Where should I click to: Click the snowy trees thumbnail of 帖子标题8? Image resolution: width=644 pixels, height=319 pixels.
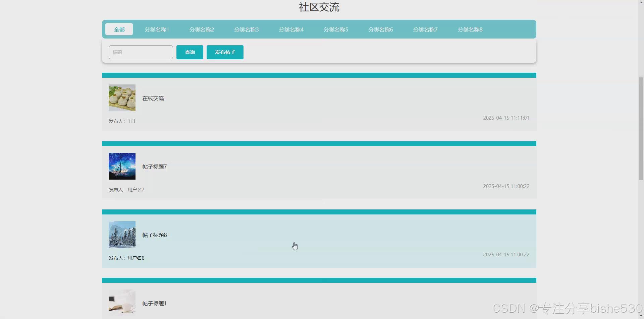pyautogui.click(x=122, y=235)
